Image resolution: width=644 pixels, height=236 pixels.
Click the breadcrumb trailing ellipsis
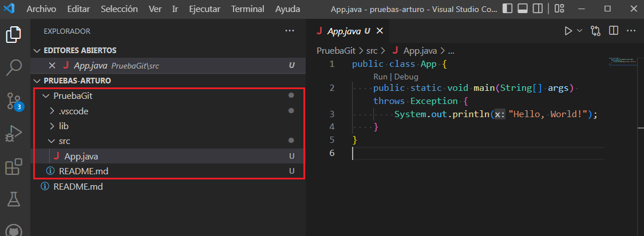click(451, 51)
